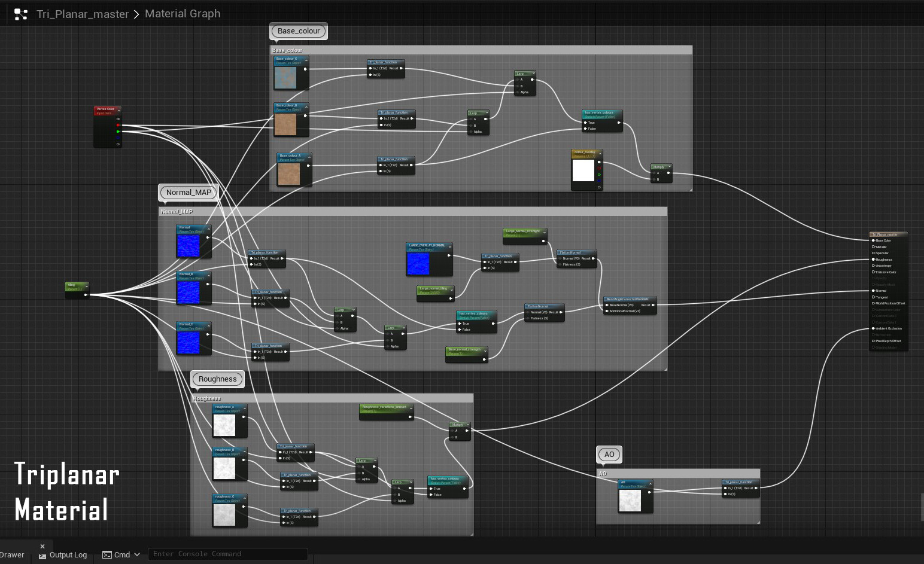Click the graph icon in the top-left breadcrumb
The height and width of the screenshot is (564, 924).
coord(22,13)
